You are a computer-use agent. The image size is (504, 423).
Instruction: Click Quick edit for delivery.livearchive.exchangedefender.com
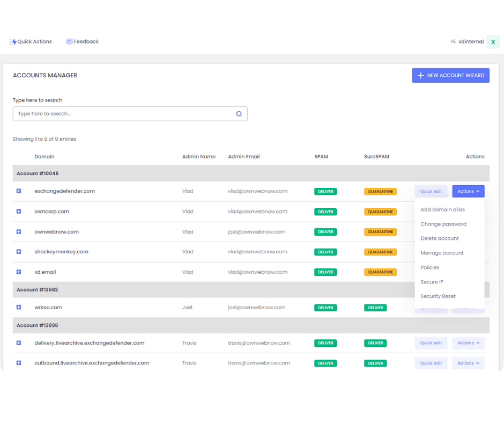tap(431, 343)
